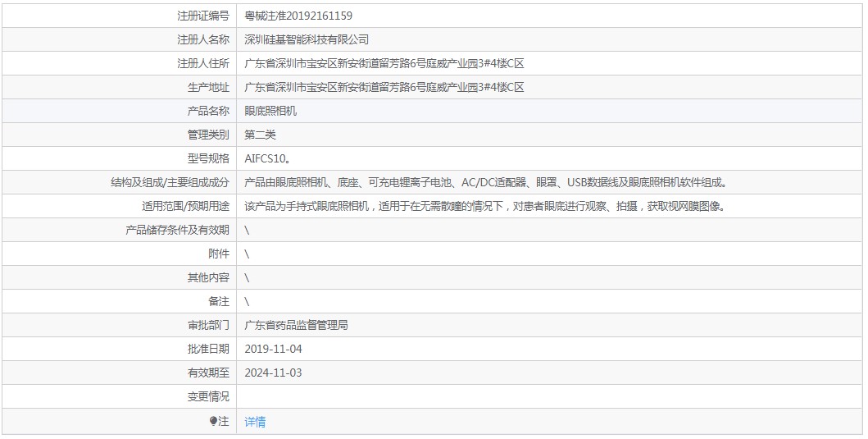Click the 审批部门 label
Image resolution: width=868 pixels, height=439 pixels.
(208, 326)
